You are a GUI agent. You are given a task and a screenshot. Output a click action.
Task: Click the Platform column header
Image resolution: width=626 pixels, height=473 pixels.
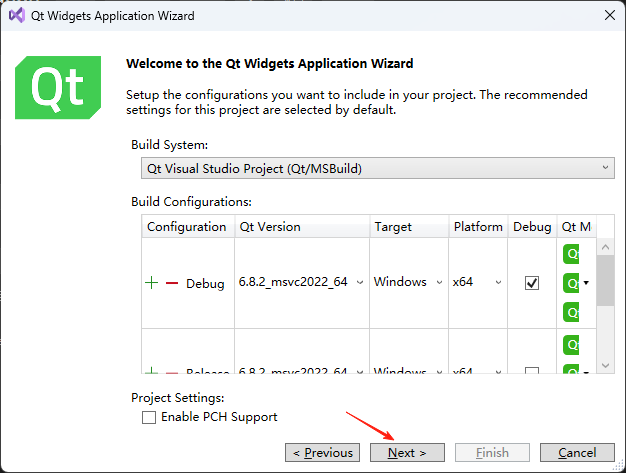coord(478,226)
